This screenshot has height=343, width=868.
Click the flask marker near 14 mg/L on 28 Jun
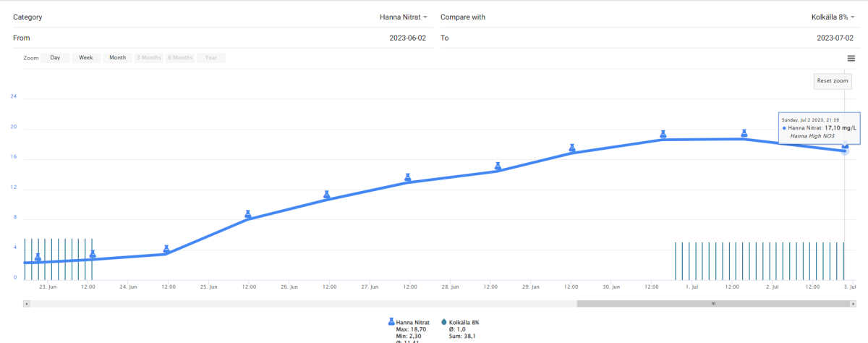pos(498,166)
